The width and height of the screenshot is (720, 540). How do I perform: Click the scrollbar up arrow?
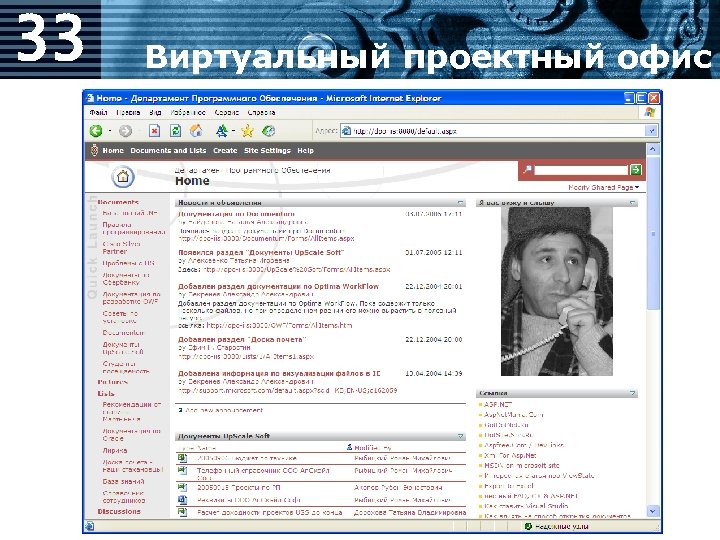(652, 149)
